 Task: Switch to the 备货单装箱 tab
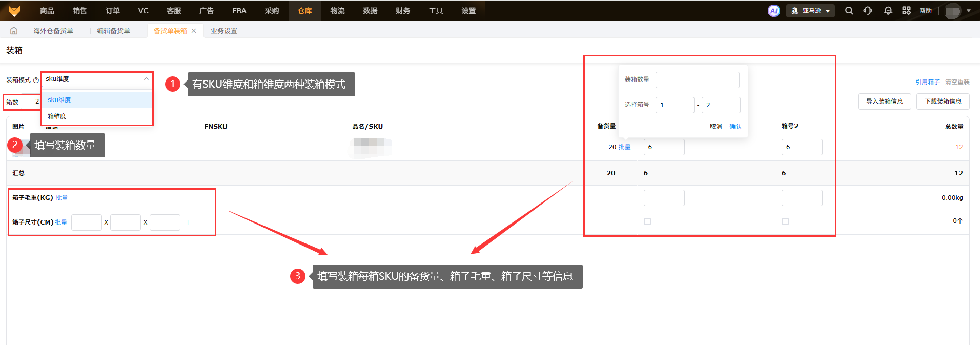(x=170, y=31)
